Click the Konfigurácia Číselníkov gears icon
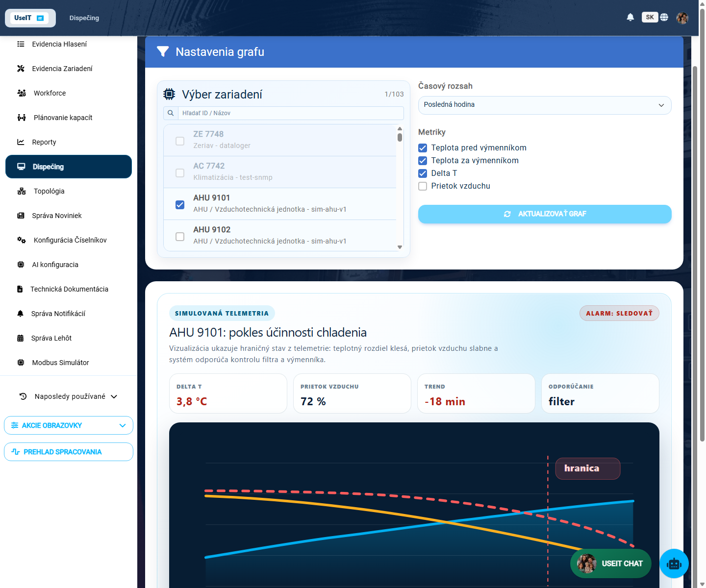706x588 pixels. click(x=22, y=240)
